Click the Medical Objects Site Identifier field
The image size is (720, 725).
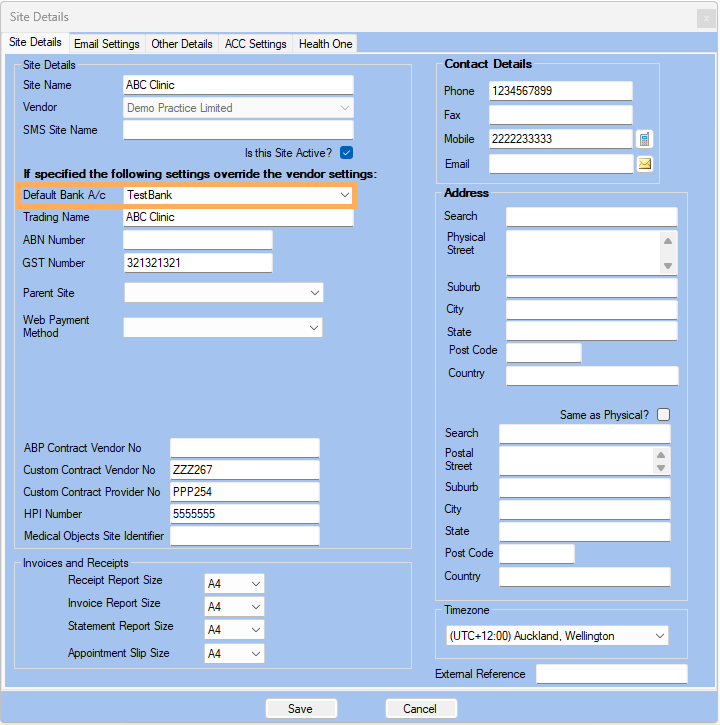[245, 536]
